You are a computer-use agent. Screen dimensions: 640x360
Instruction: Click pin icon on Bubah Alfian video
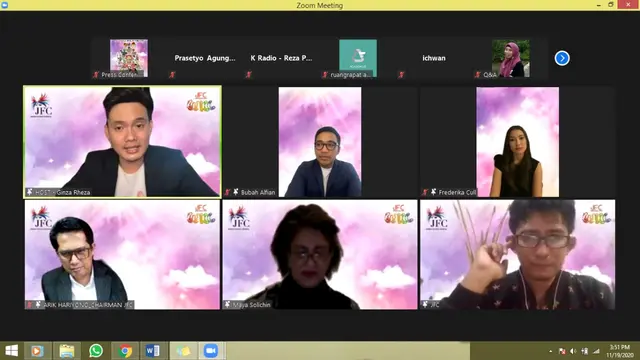pyautogui.click(x=236, y=192)
